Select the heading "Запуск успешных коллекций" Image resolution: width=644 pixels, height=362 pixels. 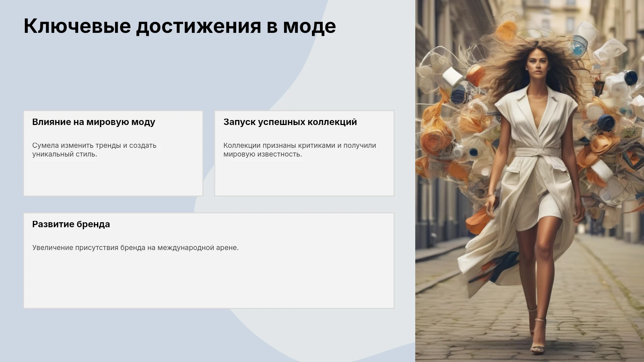pos(290,122)
